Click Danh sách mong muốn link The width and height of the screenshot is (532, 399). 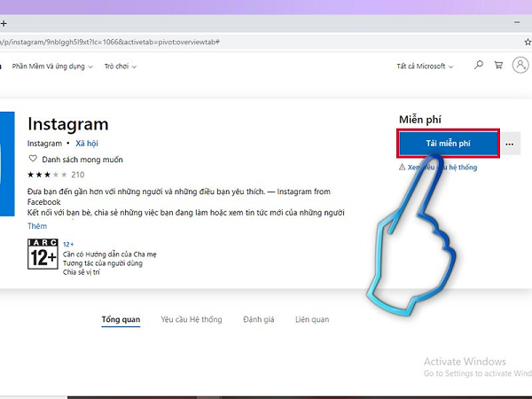coord(82,160)
